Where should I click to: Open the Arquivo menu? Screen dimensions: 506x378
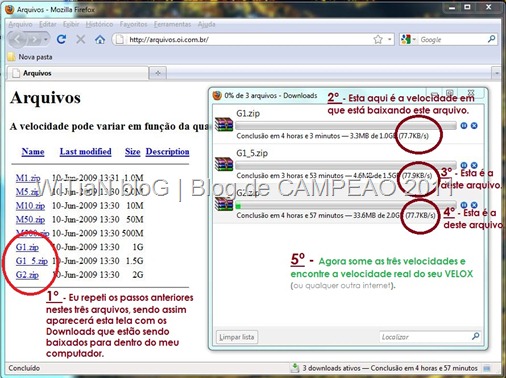(20, 24)
